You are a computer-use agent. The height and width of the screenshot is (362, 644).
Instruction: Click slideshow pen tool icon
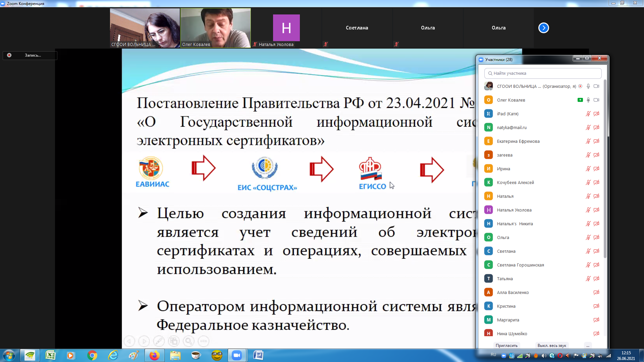tap(159, 341)
